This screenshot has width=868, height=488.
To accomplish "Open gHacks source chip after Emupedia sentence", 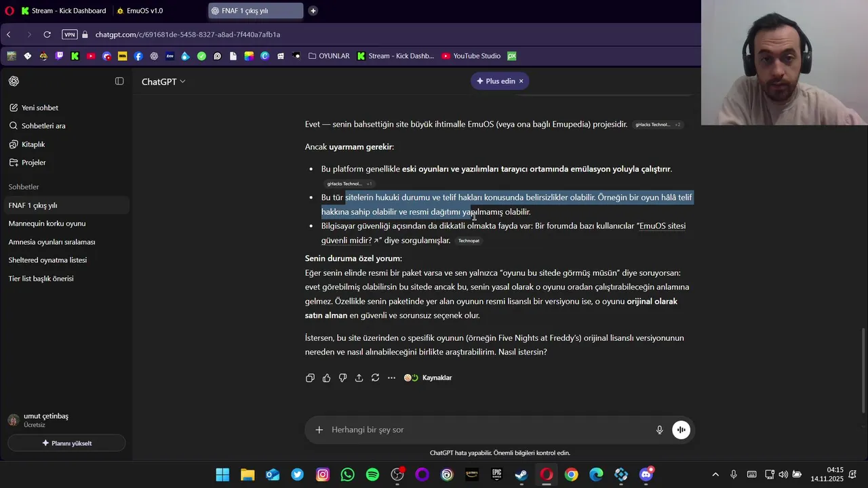I will [658, 125].
